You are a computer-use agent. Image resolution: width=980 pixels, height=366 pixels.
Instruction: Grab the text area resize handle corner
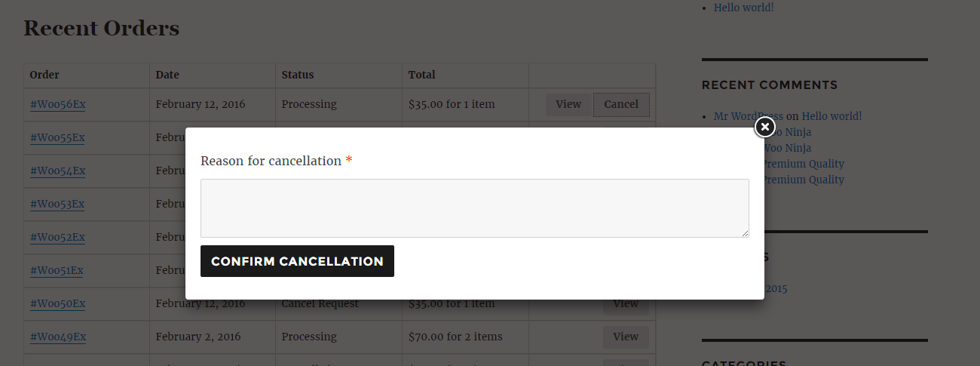tap(745, 233)
